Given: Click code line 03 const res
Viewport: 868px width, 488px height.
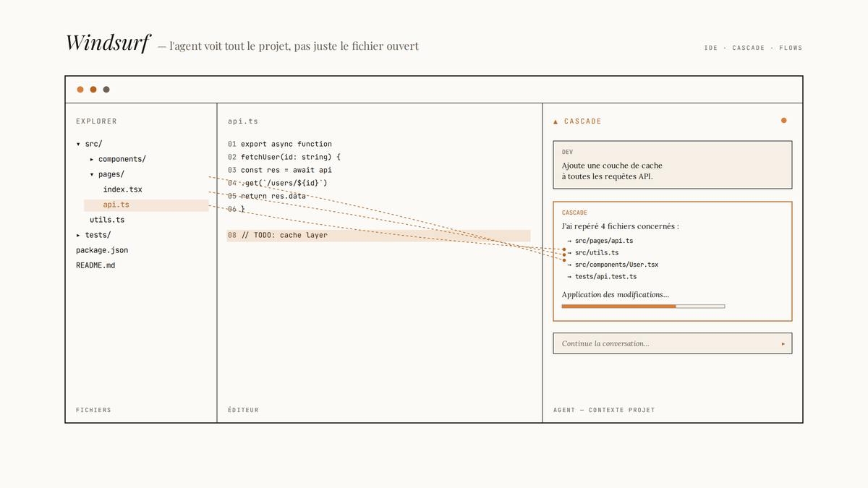Looking at the screenshot, I should point(280,170).
